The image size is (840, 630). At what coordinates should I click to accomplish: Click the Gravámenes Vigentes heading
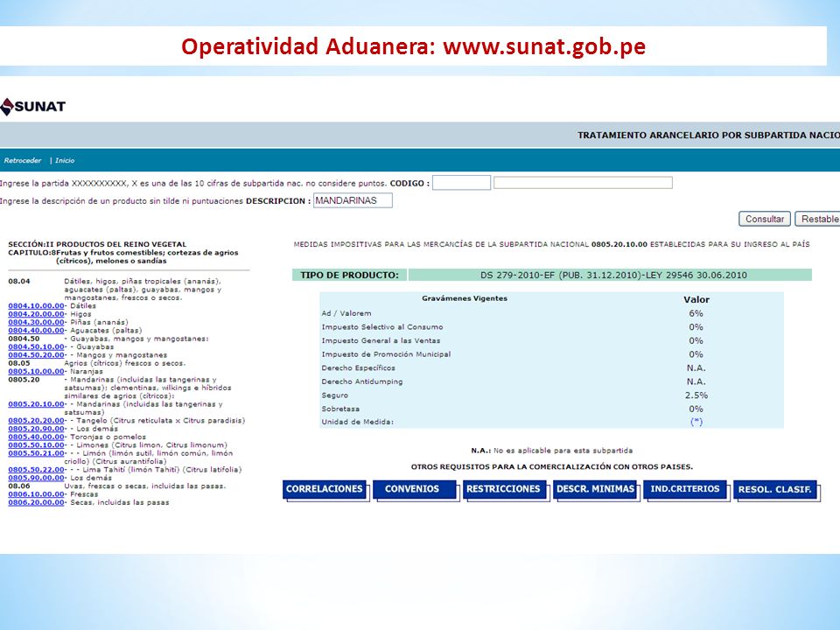(465, 298)
